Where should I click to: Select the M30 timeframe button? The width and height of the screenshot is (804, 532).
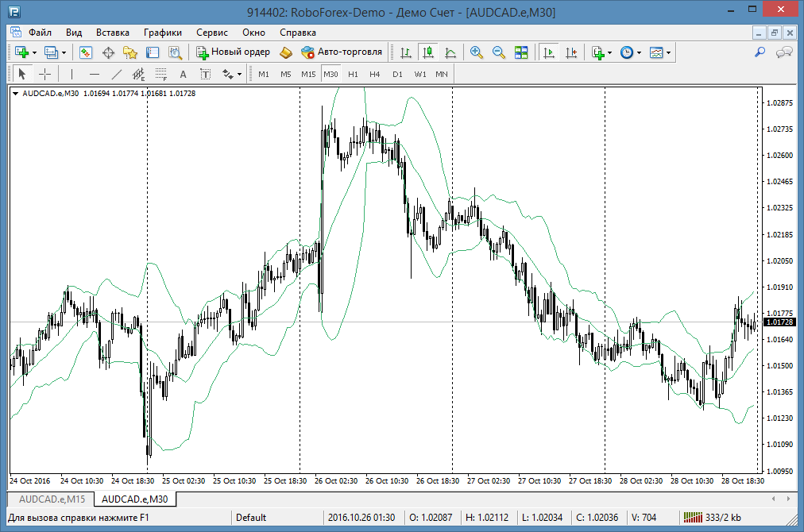pyautogui.click(x=330, y=75)
